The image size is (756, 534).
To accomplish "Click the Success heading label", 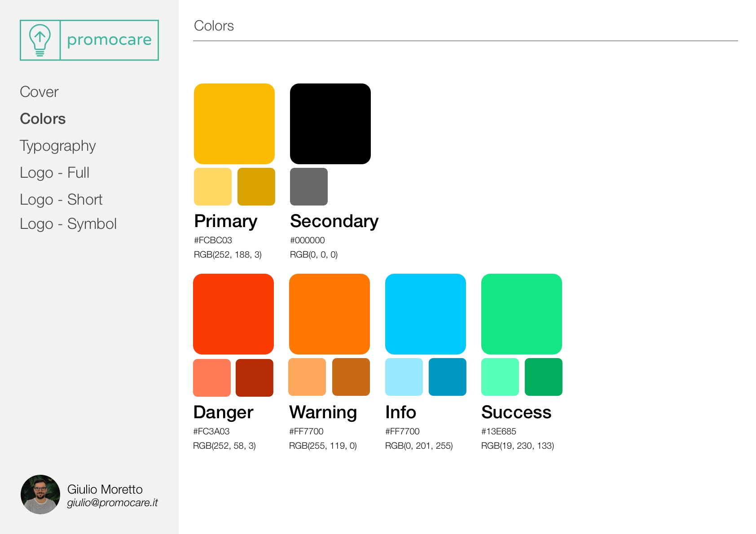I will click(x=516, y=412).
